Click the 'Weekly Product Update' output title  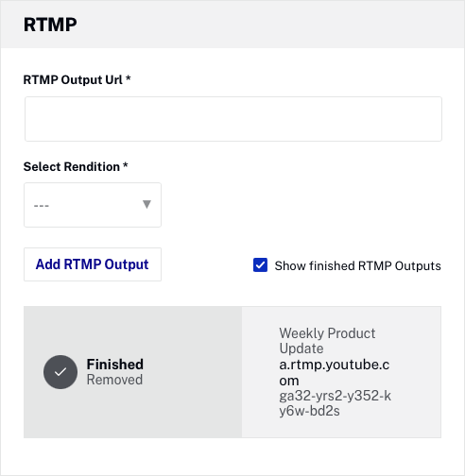327,341
